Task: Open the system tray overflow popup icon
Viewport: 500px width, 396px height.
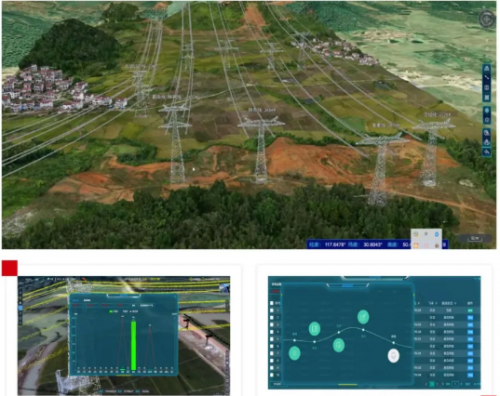Action: (426, 239)
